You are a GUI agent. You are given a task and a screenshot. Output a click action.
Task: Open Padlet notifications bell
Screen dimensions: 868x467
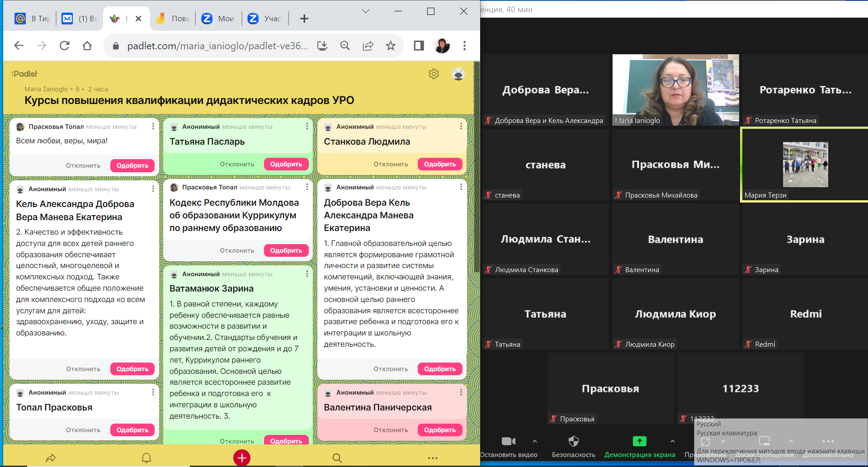pos(146,458)
